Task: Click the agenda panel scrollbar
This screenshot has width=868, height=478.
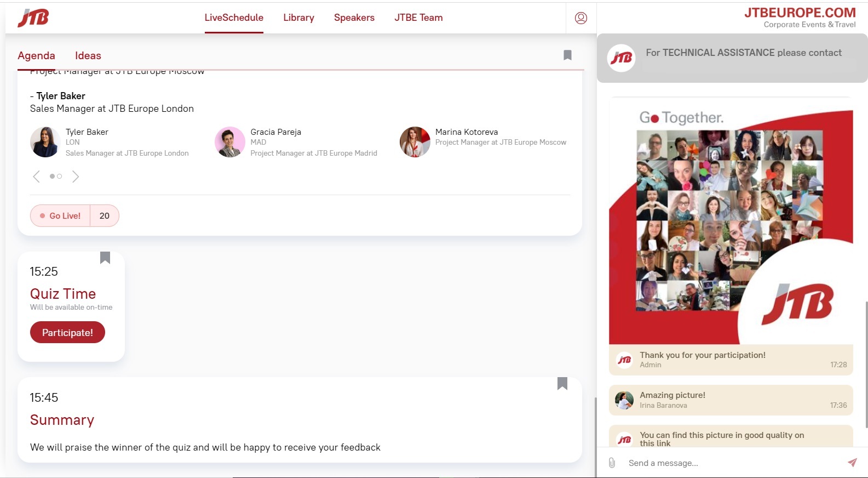Action: click(x=595, y=437)
